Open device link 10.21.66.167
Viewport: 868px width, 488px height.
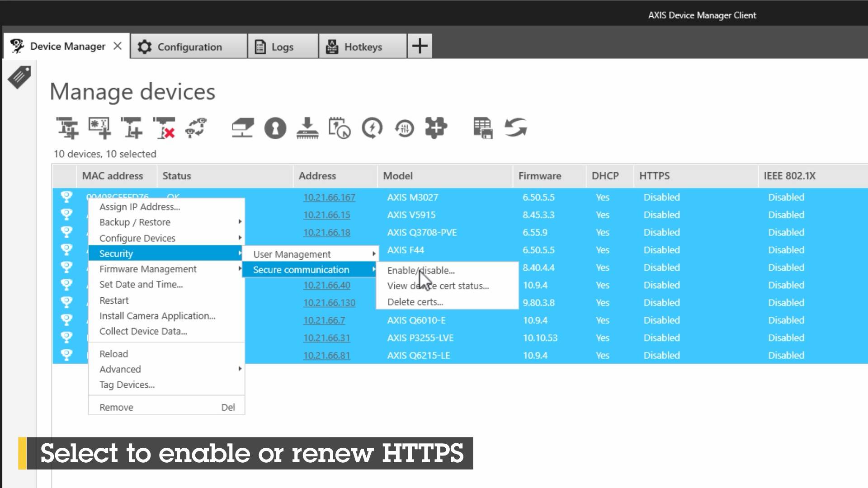click(x=329, y=197)
